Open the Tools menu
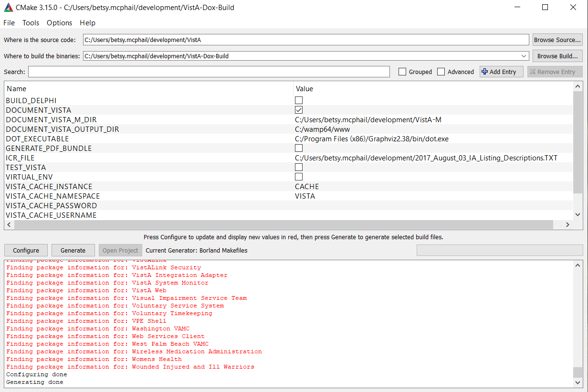 point(31,23)
